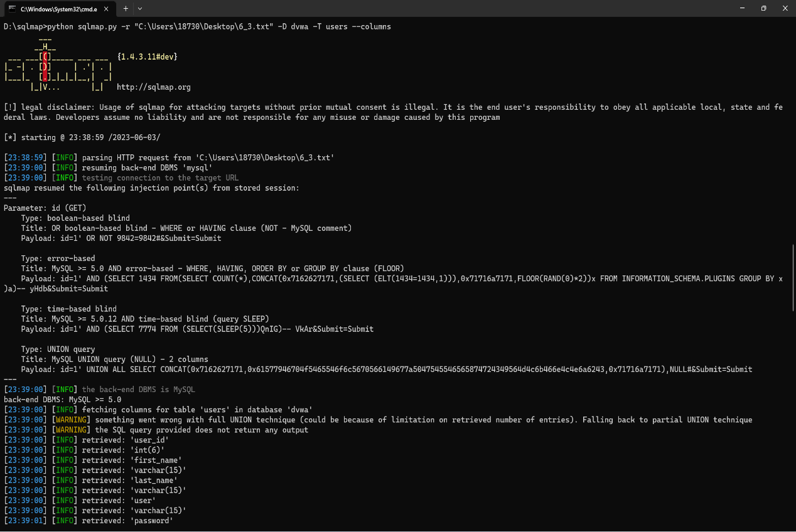796x532 pixels.
Task: Click 'the back-end DBMS is MySQL' log line
Action: 99,390
